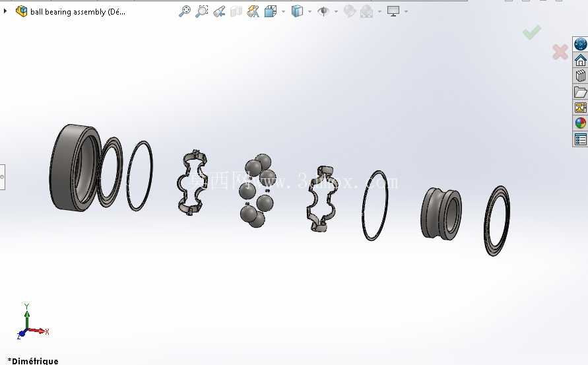Screen dimensions: 588x365
Task: Click the '*Dimétrique' view label
Action: (x=33, y=361)
